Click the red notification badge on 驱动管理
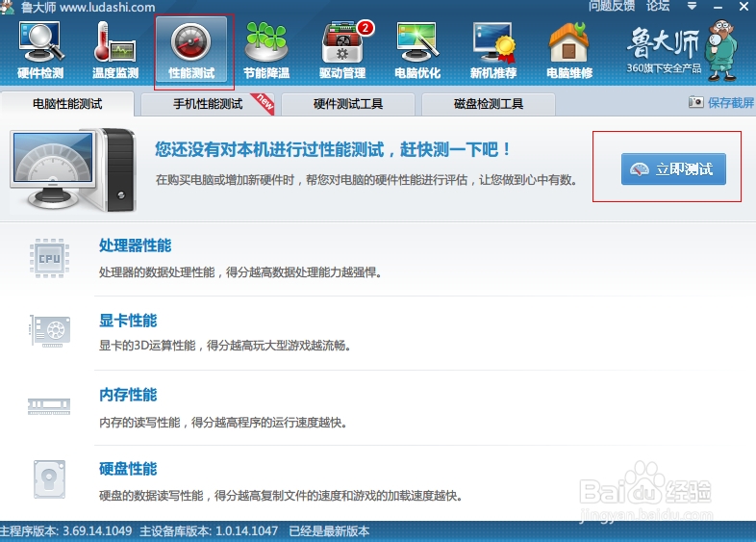 point(365,28)
